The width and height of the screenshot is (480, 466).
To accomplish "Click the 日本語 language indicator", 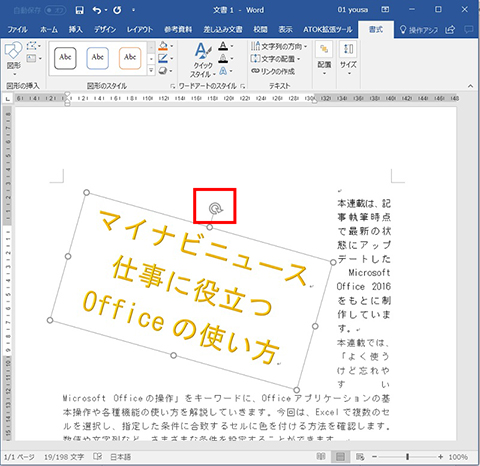I will coord(120,457).
